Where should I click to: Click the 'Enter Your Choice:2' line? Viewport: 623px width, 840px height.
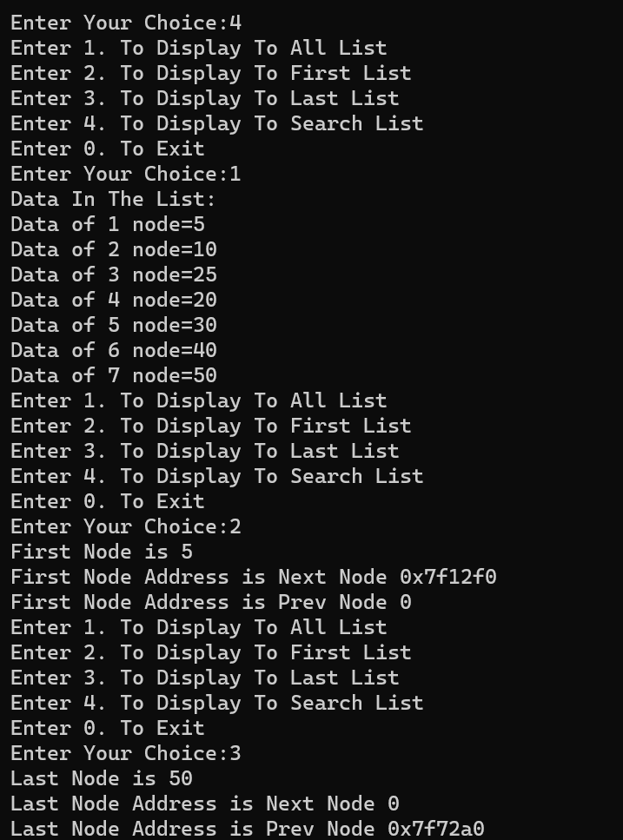[x=125, y=526]
